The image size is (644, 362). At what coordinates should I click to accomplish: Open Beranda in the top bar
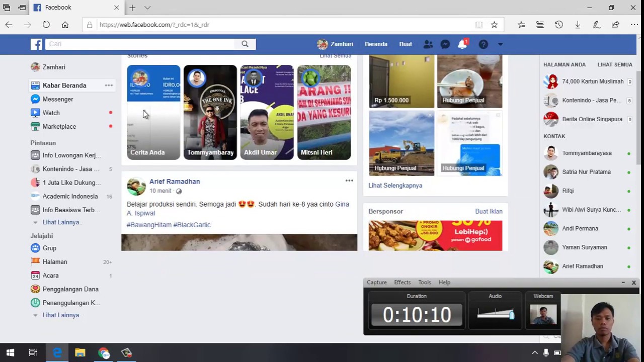tap(376, 44)
